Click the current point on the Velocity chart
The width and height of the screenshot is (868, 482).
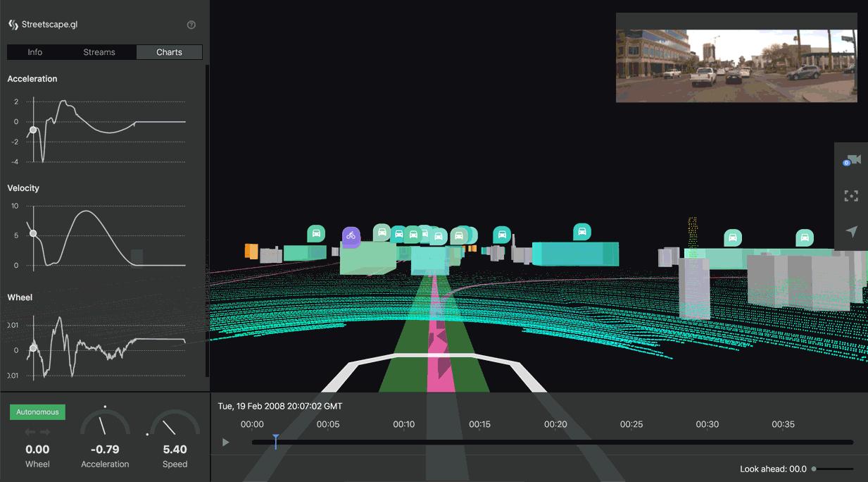pos(32,235)
